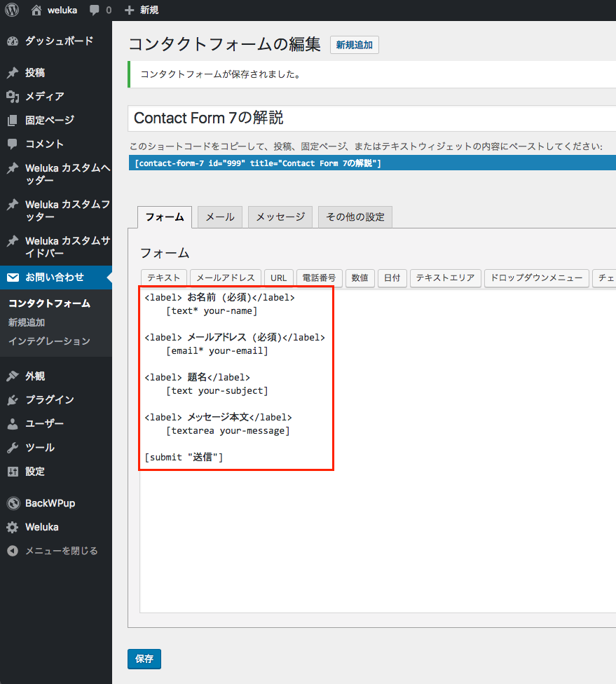Insert a 日付 form tag
This screenshot has width=616, height=684.
click(x=392, y=278)
